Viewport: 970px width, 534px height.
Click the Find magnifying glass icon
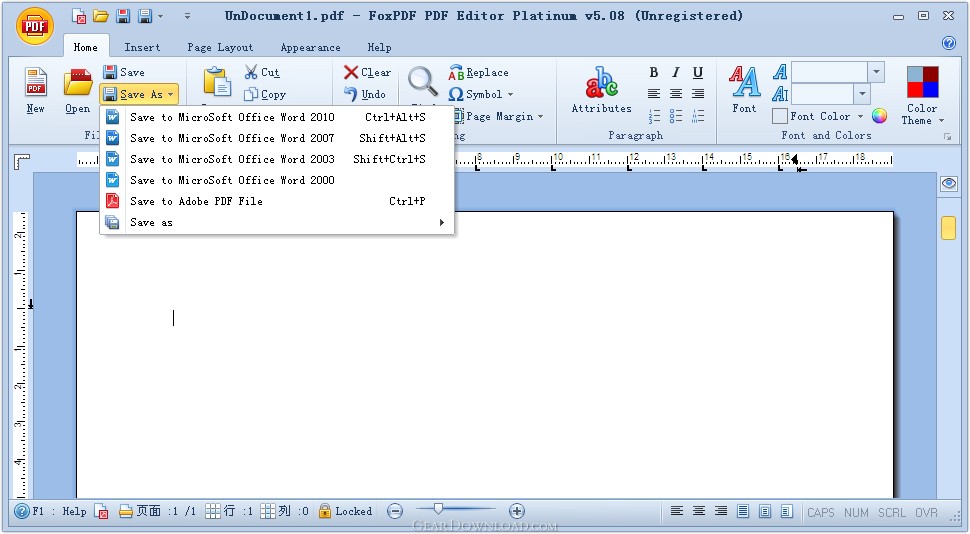click(x=423, y=81)
